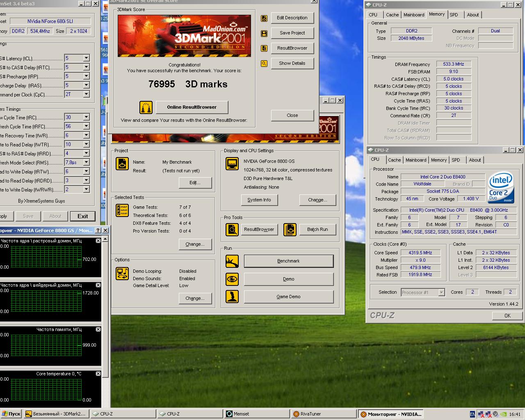The height and width of the screenshot is (420, 525).
Task: Click the ResultBrowser icon beside the score
Action: pos(264,48)
